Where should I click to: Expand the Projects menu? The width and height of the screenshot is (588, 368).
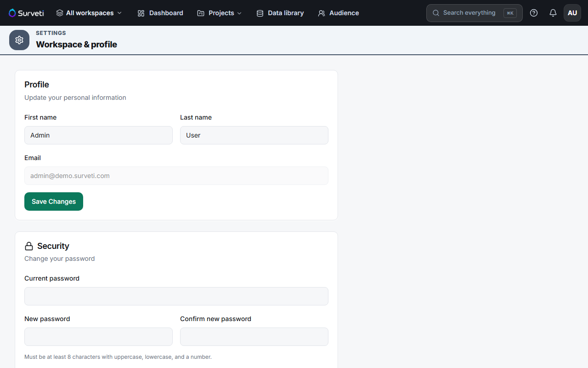(220, 13)
